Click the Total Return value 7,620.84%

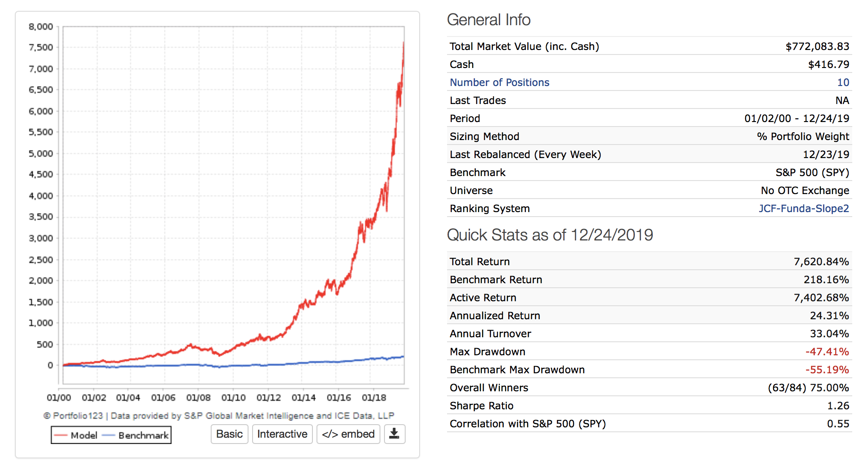pos(821,262)
